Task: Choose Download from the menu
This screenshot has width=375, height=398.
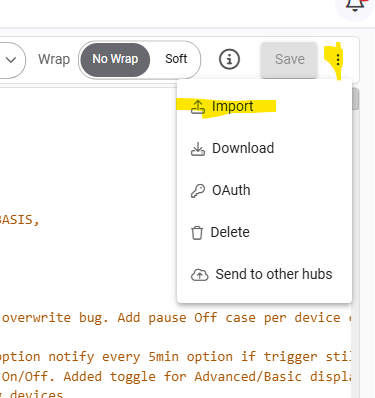Action: click(x=264, y=148)
